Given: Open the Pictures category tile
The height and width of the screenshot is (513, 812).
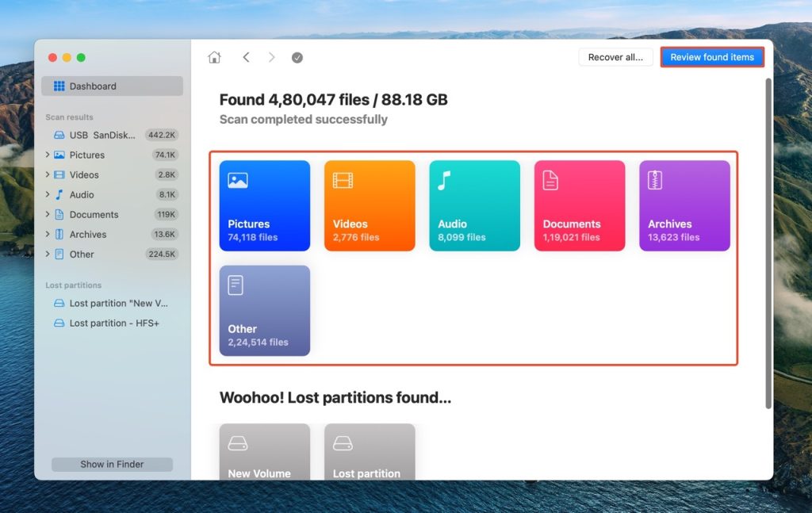Looking at the screenshot, I should pos(264,205).
